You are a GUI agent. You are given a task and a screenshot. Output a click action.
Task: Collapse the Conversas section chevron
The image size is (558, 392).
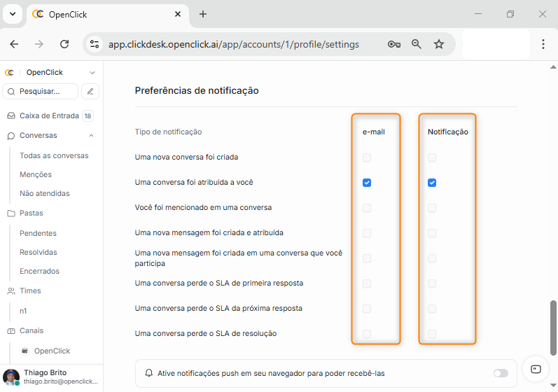[91, 136]
